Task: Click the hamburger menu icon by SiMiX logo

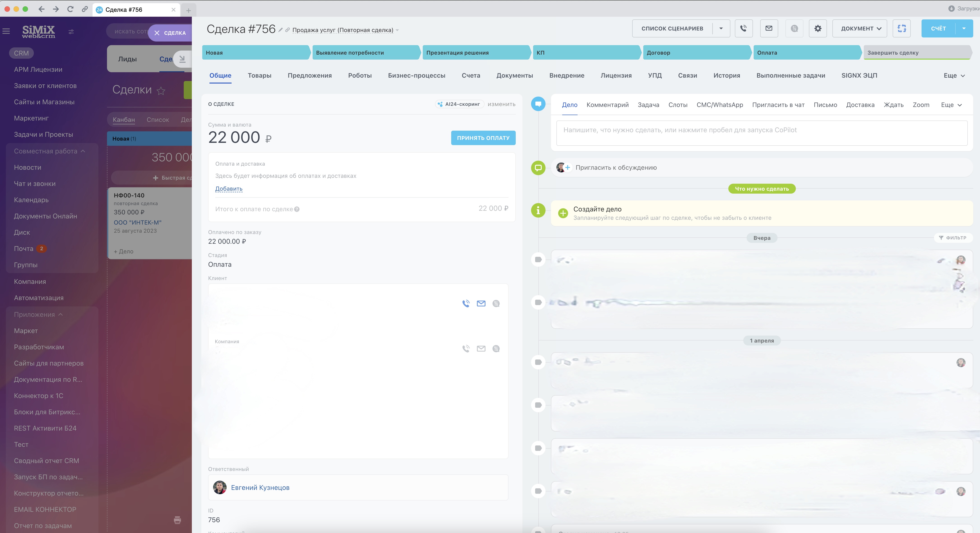Action: point(6,31)
